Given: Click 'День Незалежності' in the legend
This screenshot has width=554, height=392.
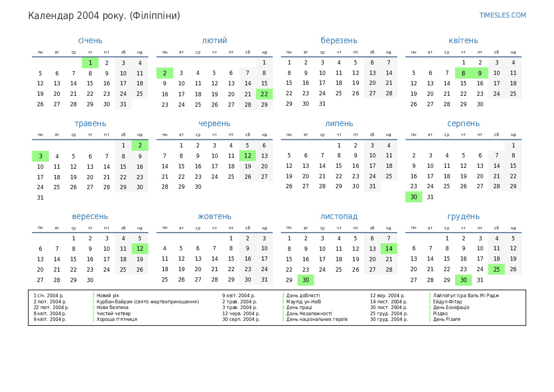Looking at the screenshot, I should click(x=309, y=313).
